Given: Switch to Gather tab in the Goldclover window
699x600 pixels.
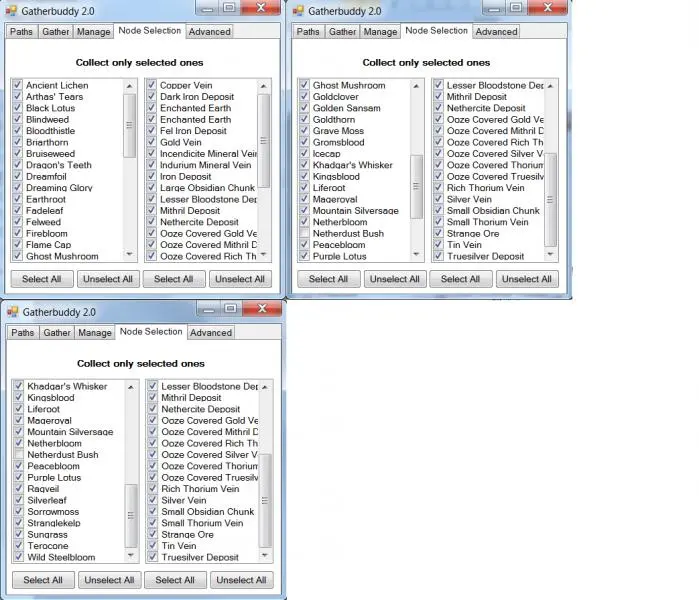Looking at the screenshot, I should [x=342, y=32].
